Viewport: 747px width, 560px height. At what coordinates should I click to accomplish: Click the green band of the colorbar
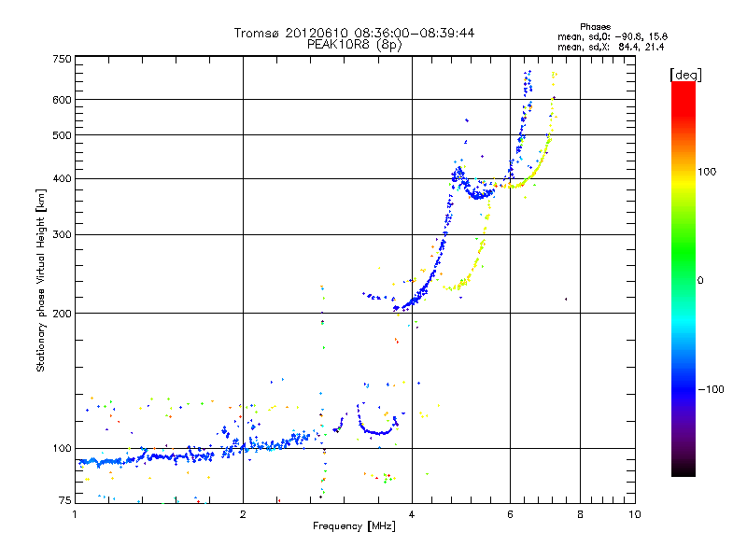(x=684, y=252)
